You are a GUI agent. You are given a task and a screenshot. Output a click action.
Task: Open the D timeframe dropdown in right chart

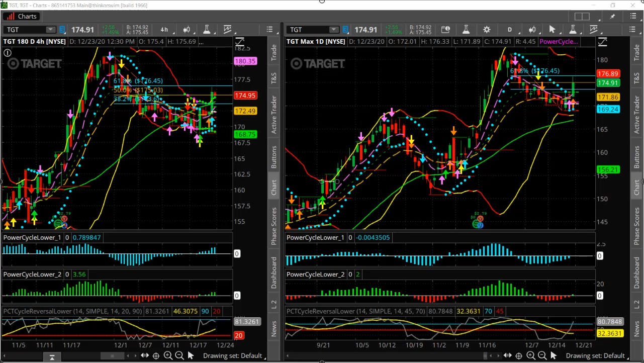coord(509,30)
